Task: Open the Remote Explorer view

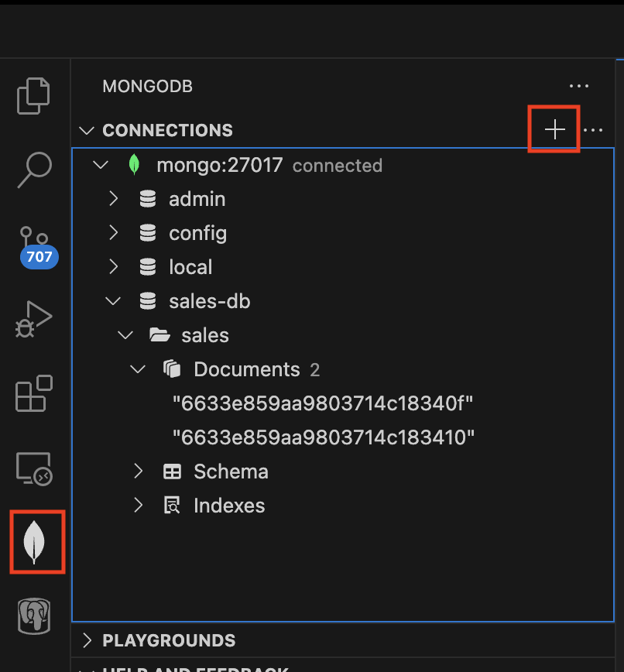Action: click(x=34, y=469)
